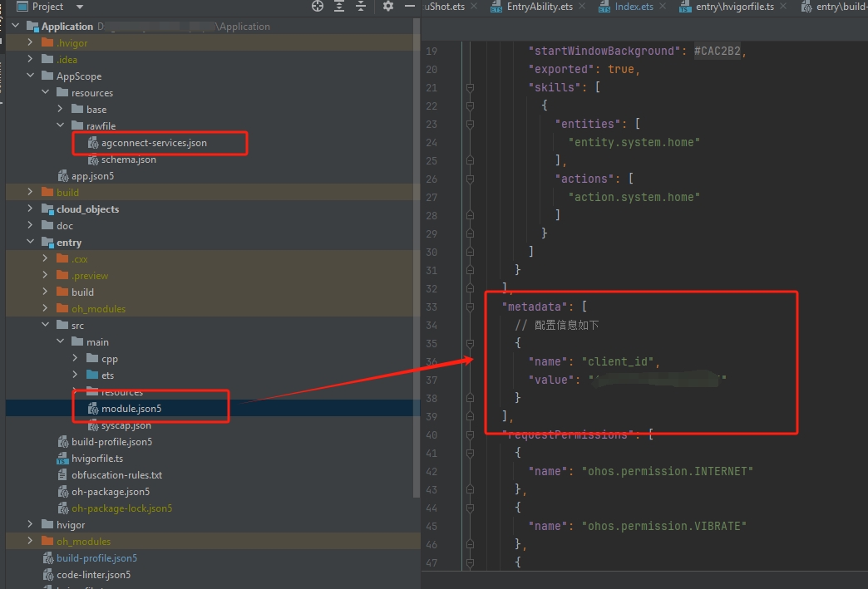Collapse the src folder
Image resolution: width=868 pixels, height=589 pixels.
click(46, 325)
